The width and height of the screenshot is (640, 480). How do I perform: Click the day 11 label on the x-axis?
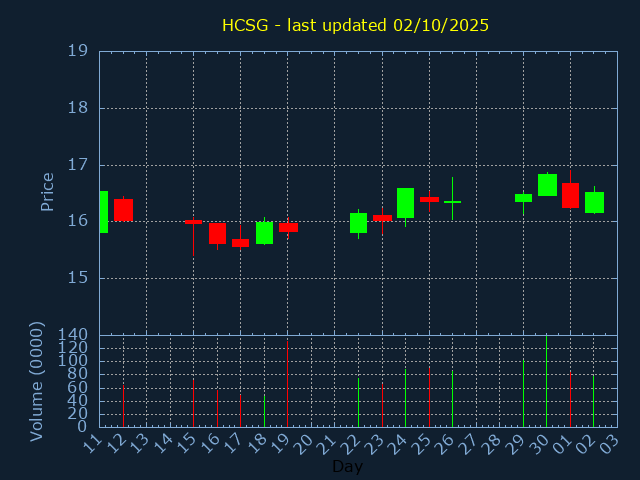coord(93,442)
